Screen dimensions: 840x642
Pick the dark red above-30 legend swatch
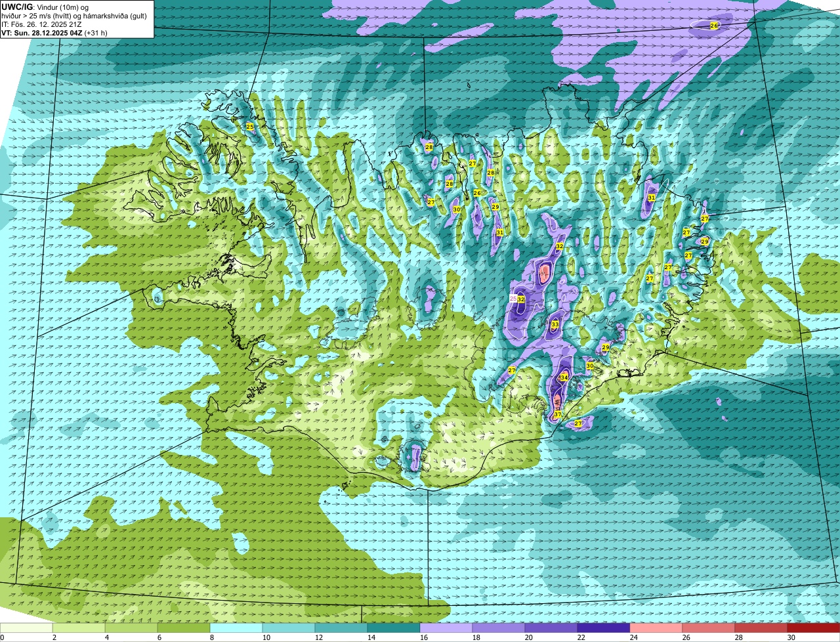pos(814,628)
